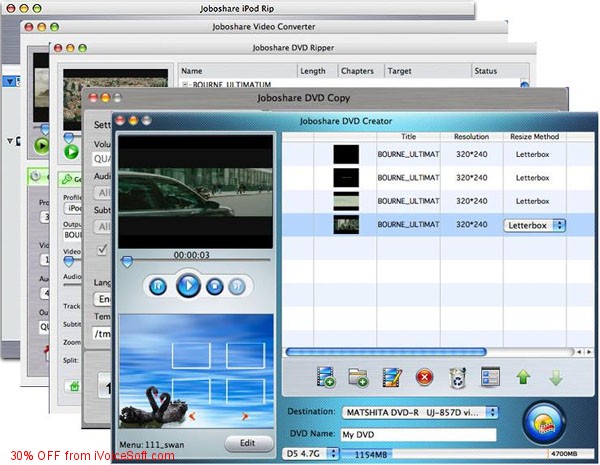Move title up with green arrow
Screen dimensions: 600x465
[x=523, y=377]
